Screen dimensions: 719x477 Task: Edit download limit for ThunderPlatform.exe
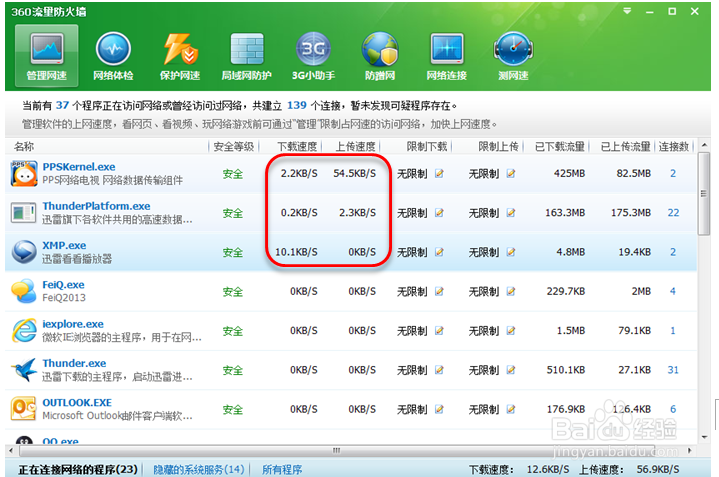click(x=439, y=213)
